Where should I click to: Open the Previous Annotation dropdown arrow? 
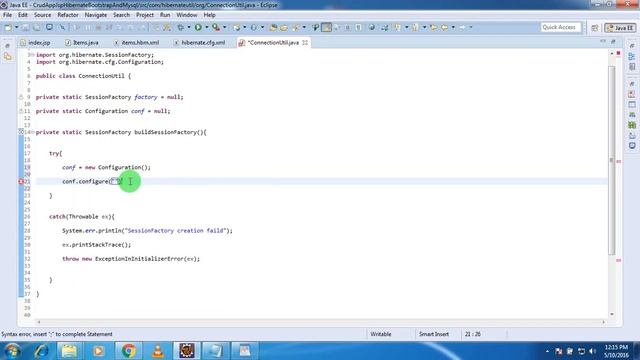coord(424,27)
